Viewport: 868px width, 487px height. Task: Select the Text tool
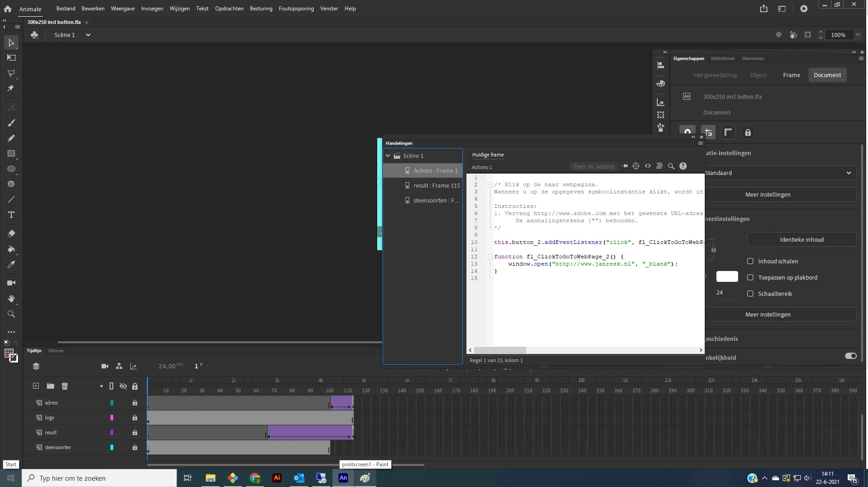tap(11, 215)
